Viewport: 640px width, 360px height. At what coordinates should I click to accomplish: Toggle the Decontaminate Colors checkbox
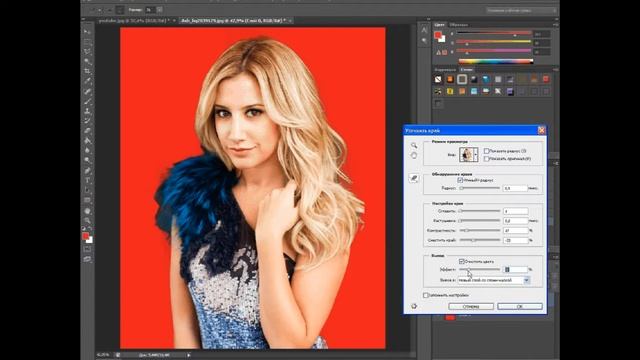point(462,261)
